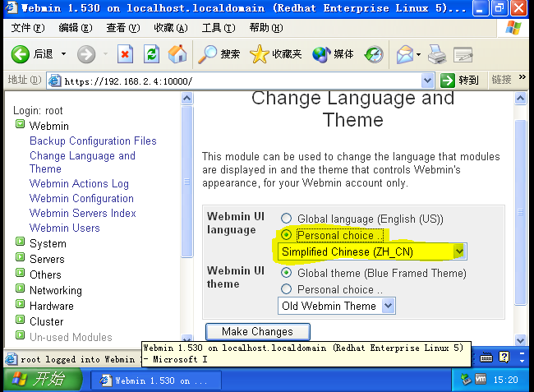Viewport: 534px width, 392px height.
Task: Open the 编辑(E) menu
Action: click(x=76, y=28)
